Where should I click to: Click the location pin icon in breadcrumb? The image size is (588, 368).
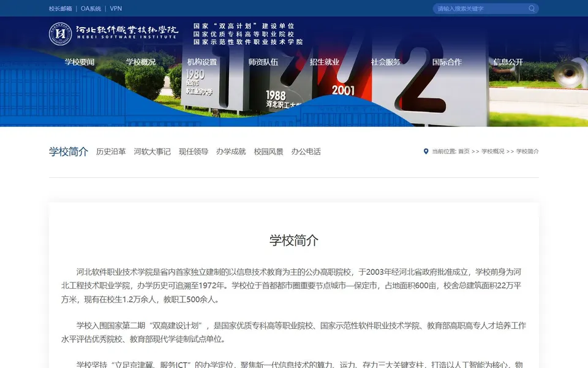pos(426,151)
